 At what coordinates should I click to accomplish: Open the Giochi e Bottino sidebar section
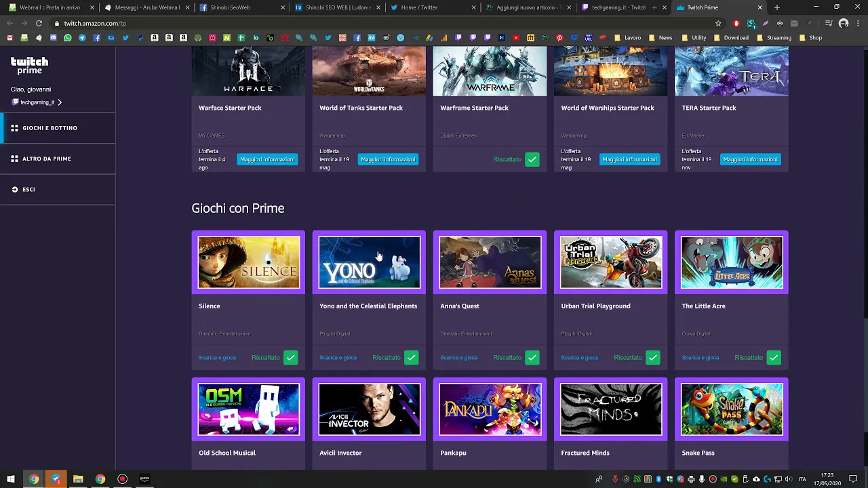click(58, 128)
